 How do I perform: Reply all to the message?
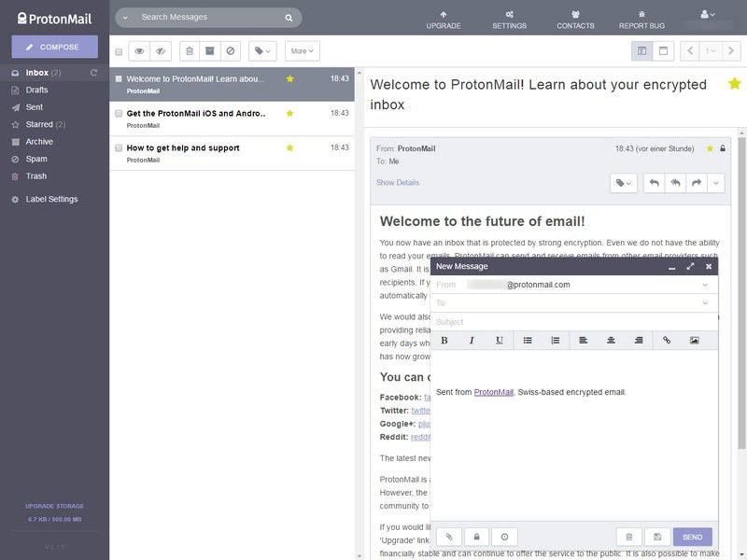point(675,183)
